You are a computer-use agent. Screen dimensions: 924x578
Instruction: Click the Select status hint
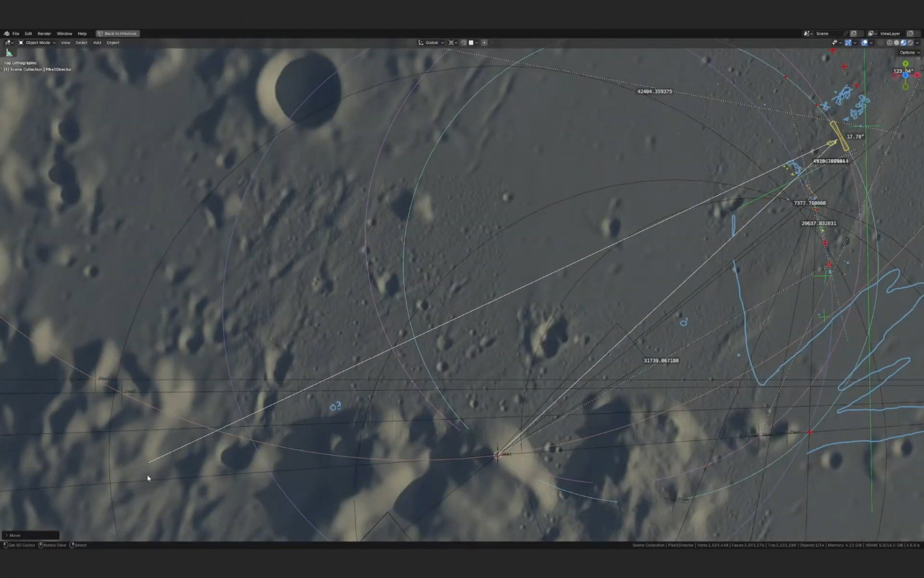tap(78, 545)
